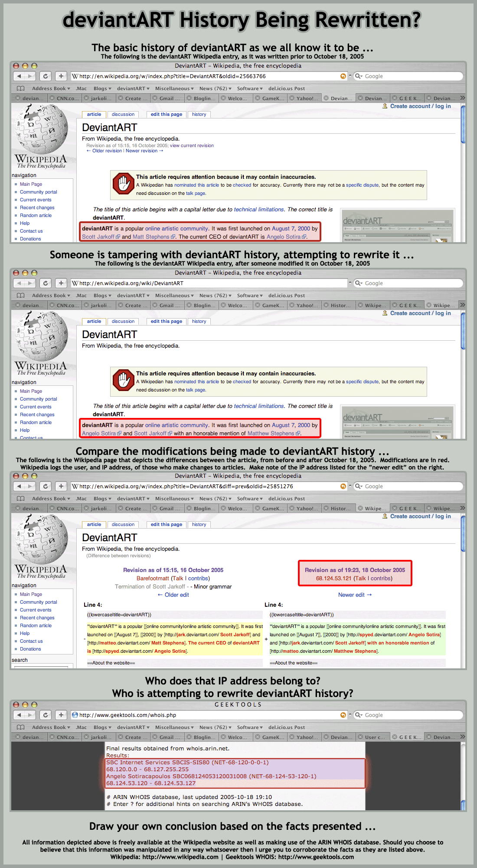Click 'technical limitations' link in wiki/DeviantART article

(259, 406)
